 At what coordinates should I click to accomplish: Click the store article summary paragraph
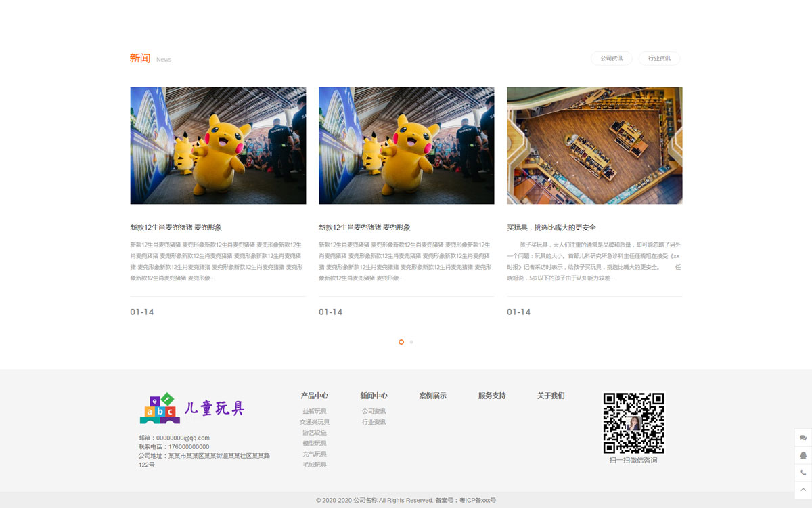click(x=594, y=261)
